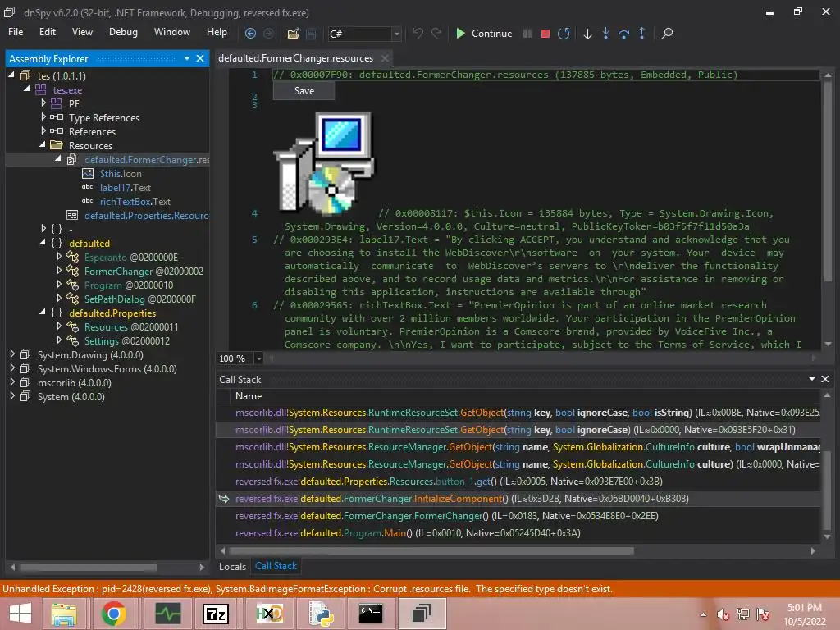Click the Restart debugging icon

564,33
